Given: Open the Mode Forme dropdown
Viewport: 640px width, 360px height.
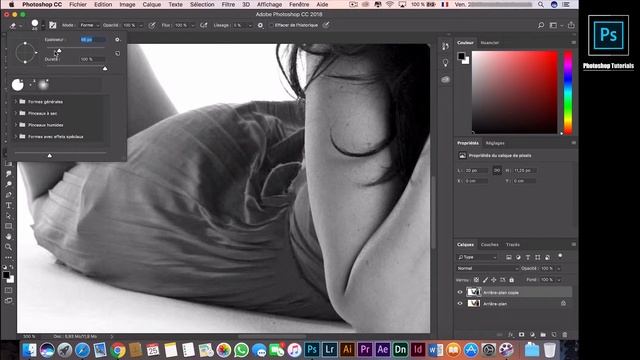Looking at the screenshot, I should [89, 25].
